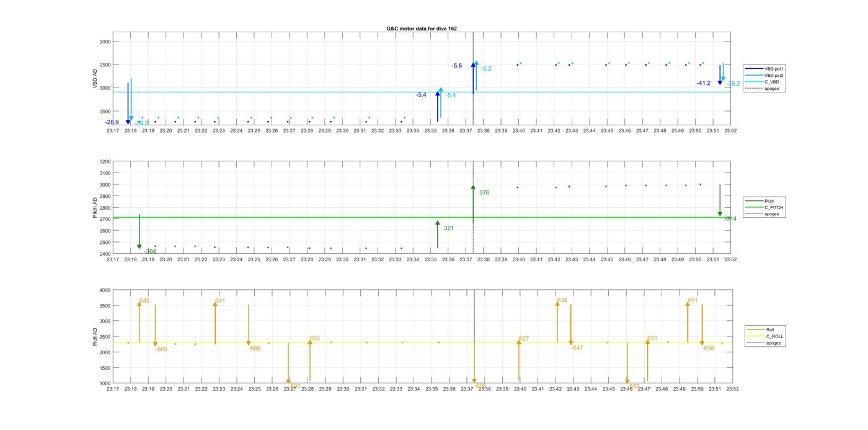Click the "-5.2" VBD value label
This screenshot has height=430, width=868.
(486, 69)
